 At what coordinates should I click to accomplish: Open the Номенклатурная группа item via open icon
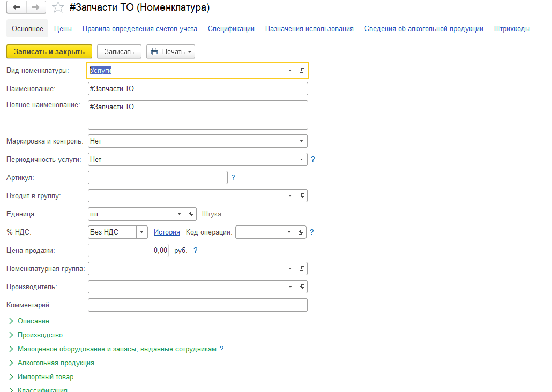point(302,268)
